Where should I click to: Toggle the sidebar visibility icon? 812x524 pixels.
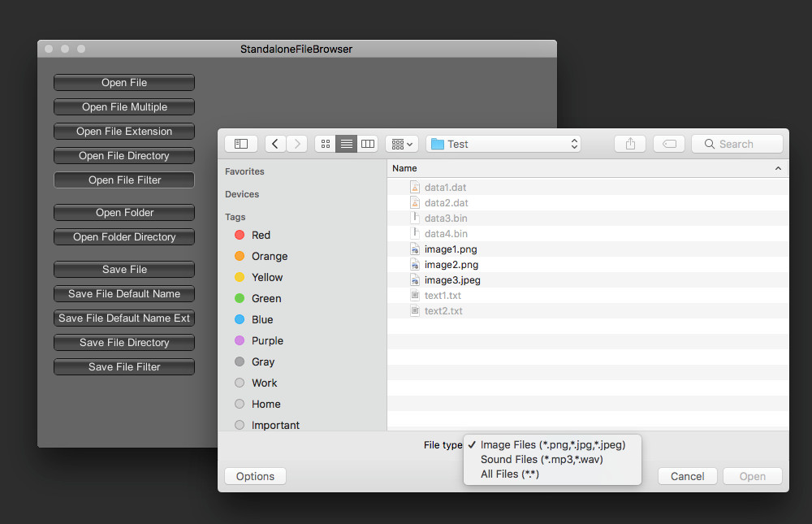pos(241,143)
